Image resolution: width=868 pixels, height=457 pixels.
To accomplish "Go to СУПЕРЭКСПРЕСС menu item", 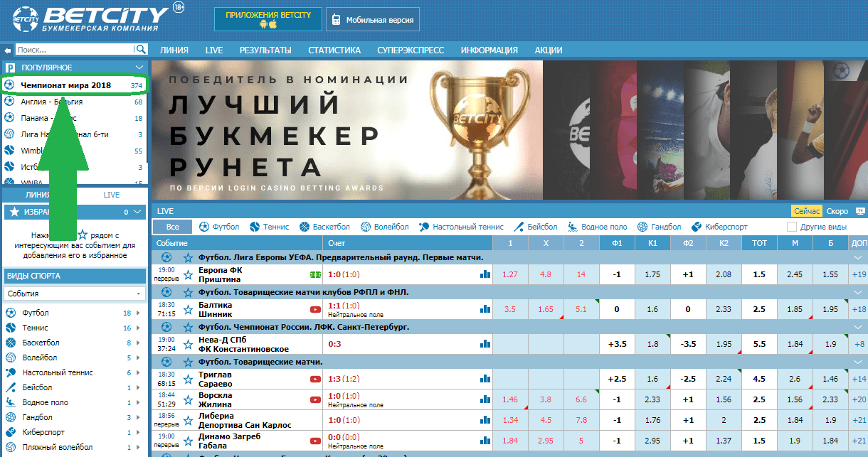I will tap(411, 50).
